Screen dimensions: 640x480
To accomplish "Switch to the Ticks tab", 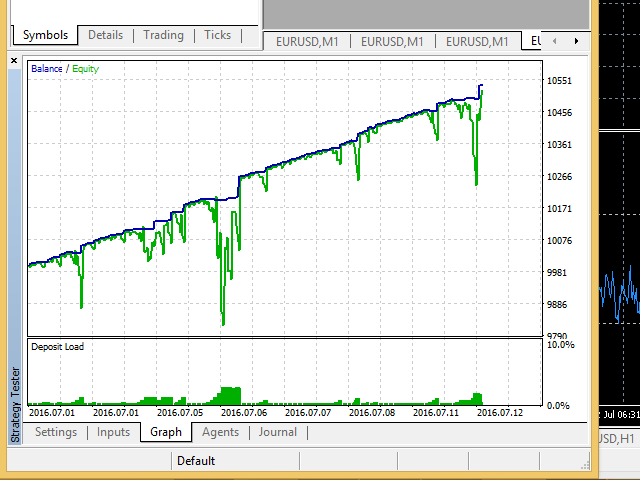I will tap(217, 35).
